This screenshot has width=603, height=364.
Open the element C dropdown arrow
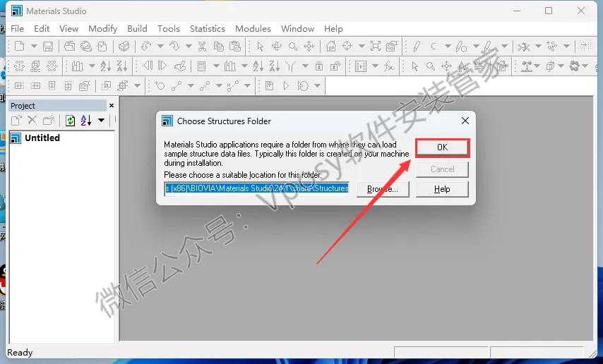coord(448,47)
